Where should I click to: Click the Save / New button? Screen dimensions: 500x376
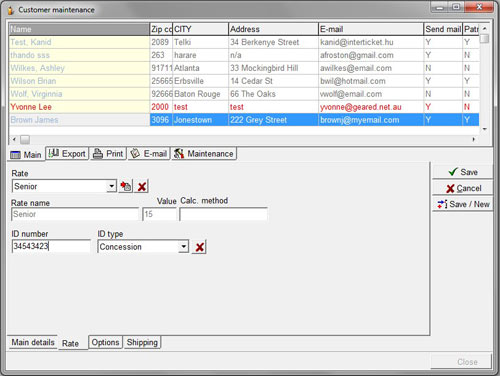coord(463,204)
